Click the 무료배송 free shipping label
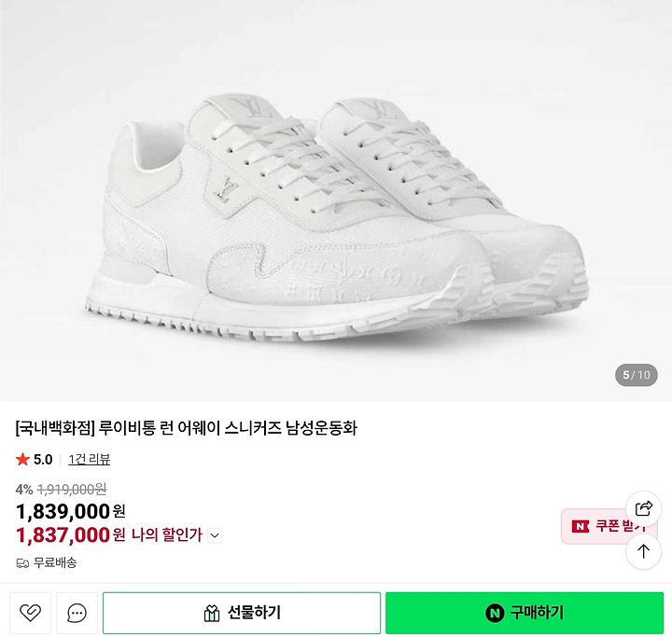 pos(55,563)
